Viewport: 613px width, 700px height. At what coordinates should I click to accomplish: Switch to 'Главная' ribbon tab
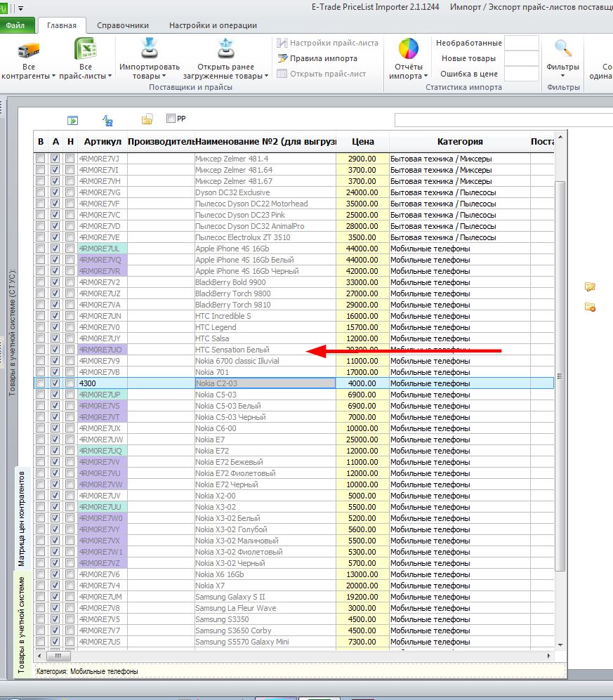[62, 25]
